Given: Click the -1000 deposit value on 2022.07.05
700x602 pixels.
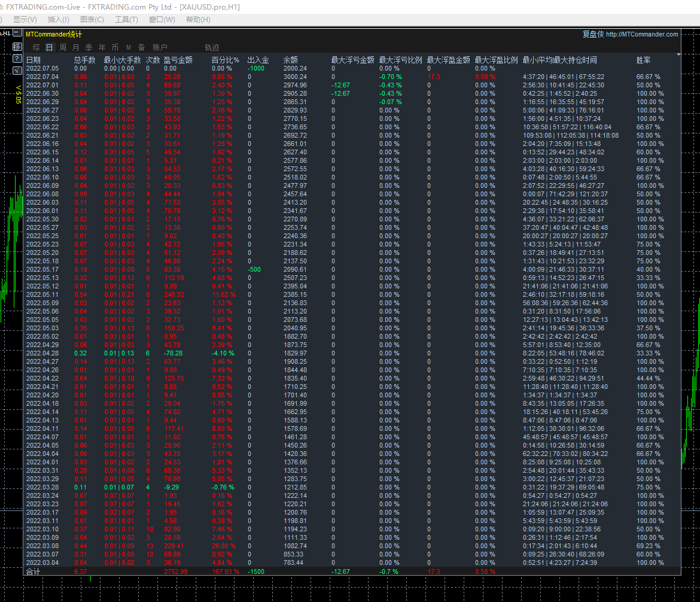Looking at the screenshot, I should [x=256, y=68].
